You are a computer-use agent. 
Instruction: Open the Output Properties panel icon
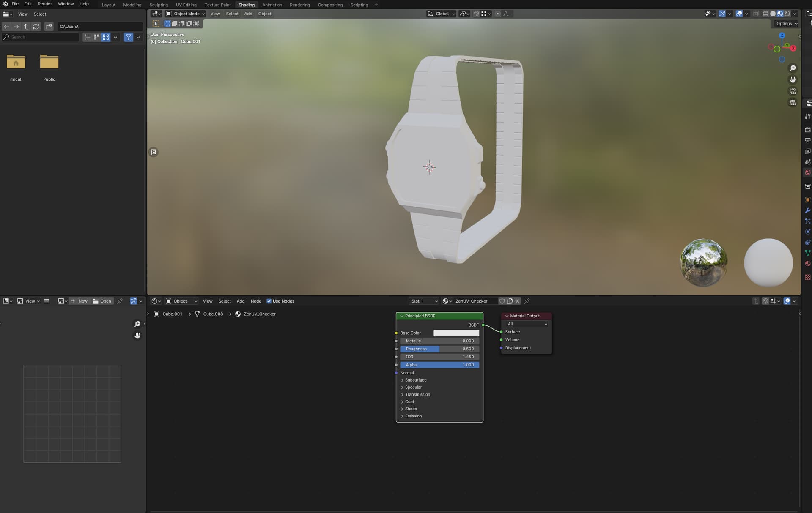[x=808, y=139]
